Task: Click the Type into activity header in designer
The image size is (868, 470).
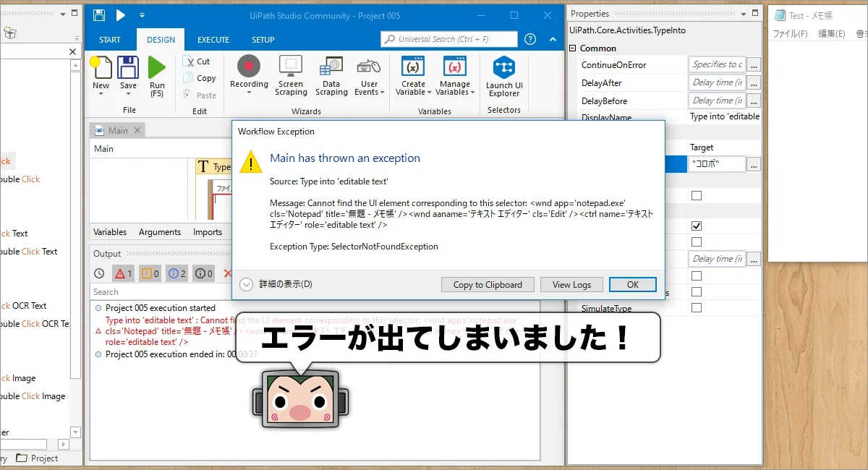Action: click(213, 166)
